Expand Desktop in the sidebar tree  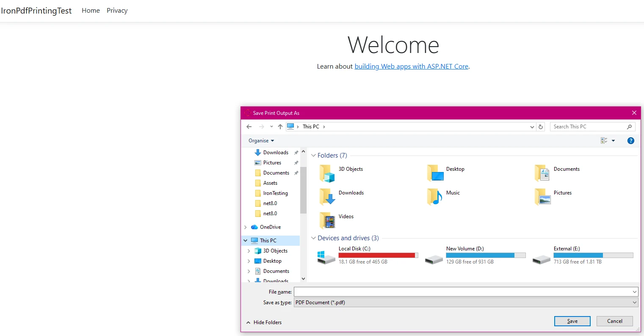tap(249, 261)
